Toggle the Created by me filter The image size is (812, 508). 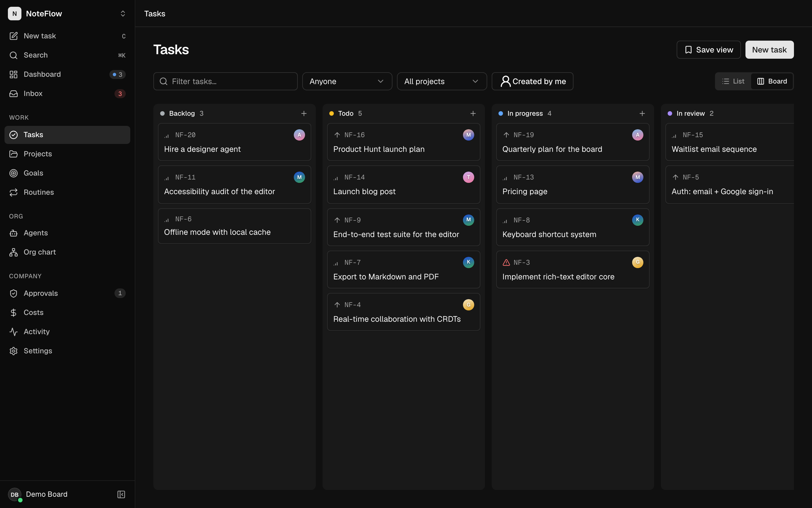532,81
